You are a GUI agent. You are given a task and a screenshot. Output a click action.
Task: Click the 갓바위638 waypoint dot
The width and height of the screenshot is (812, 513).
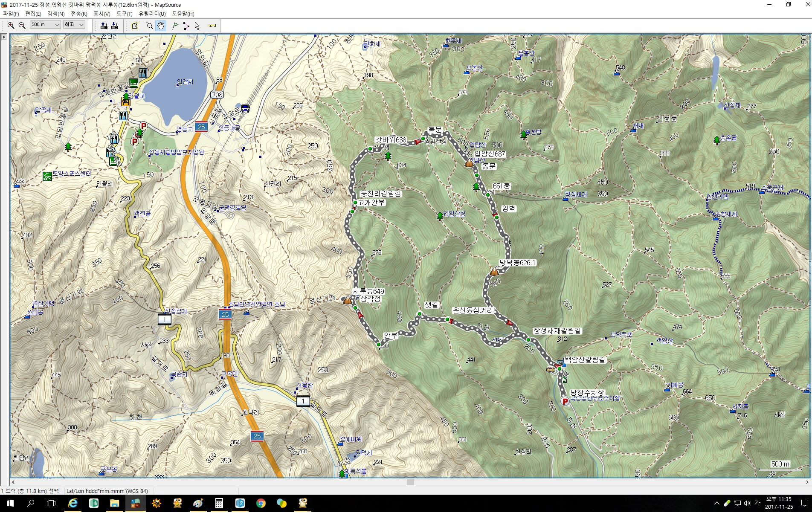point(370,149)
